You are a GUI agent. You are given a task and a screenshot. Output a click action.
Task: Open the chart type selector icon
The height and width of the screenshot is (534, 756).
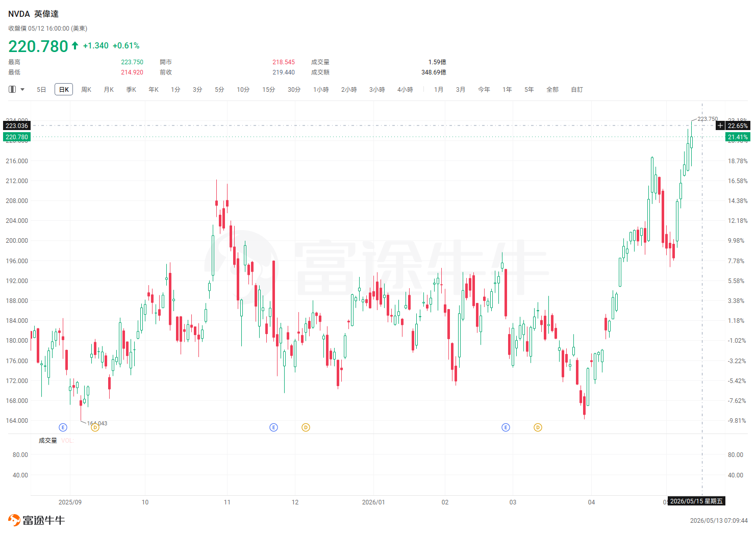click(12, 89)
